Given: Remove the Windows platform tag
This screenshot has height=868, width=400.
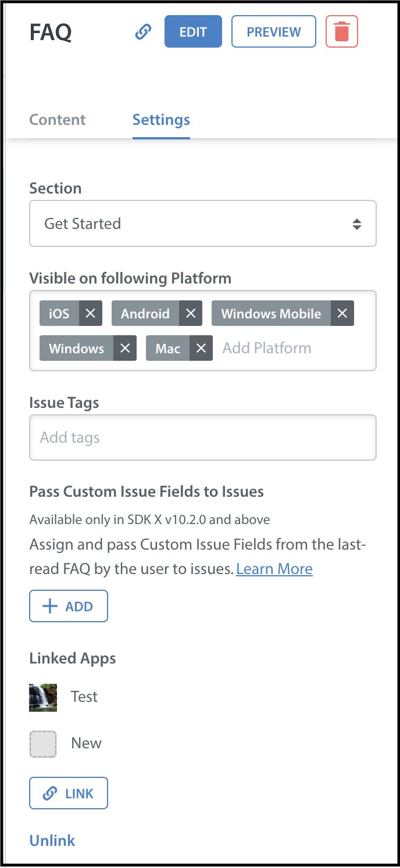Looking at the screenshot, I should pyautogui.click(x=125, y=348).
